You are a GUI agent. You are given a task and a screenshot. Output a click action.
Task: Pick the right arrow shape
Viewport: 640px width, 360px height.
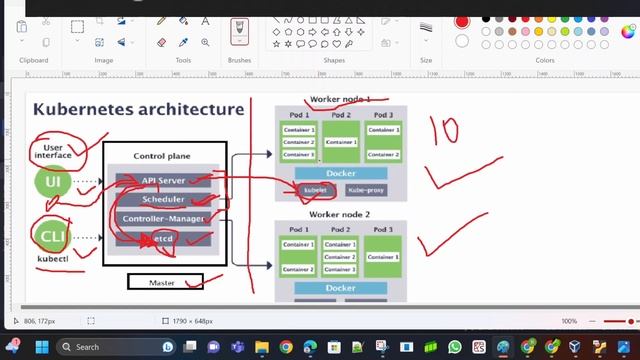pos(313,32)
